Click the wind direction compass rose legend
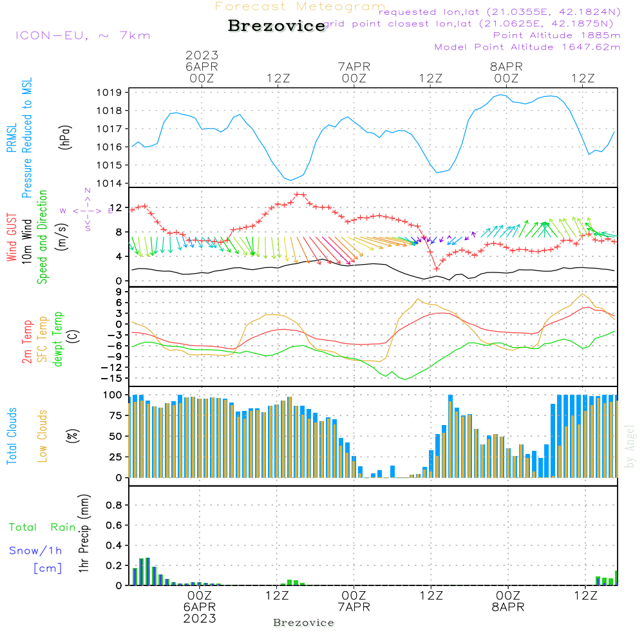 click(87, 210)
